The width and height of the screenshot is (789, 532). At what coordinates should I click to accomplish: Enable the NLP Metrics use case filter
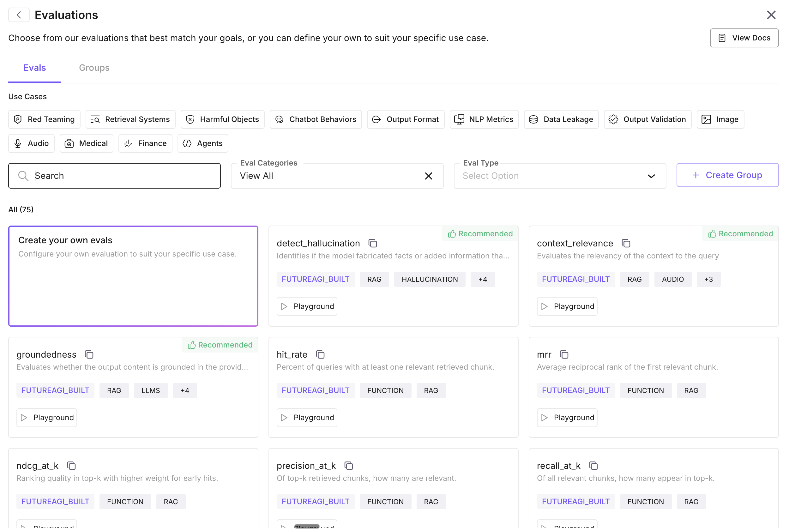point(484,119)
